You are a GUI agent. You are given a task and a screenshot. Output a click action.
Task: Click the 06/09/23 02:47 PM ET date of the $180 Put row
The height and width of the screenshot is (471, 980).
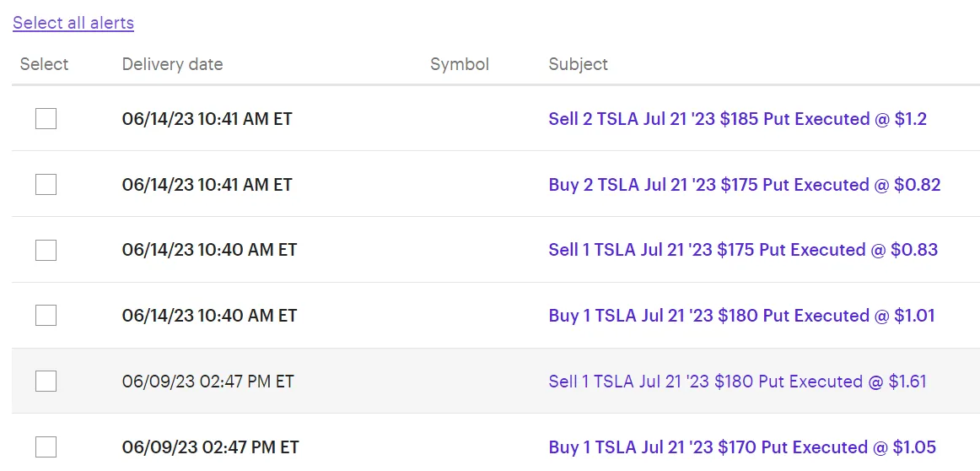(x=208, y=381)
